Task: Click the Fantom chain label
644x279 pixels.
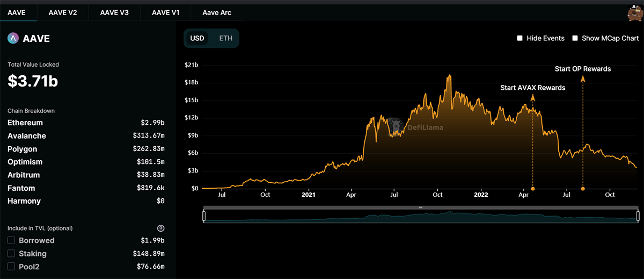Action: click(21, 188)
